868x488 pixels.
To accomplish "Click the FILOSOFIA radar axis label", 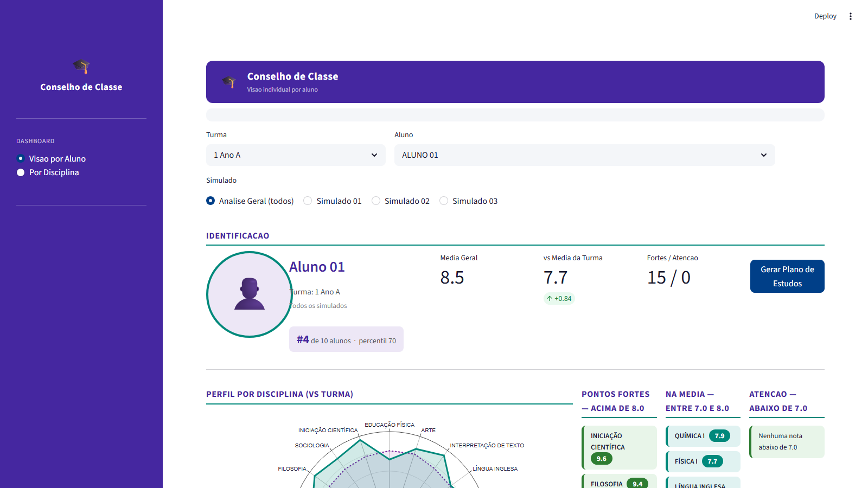I will [x=292, y=468].
